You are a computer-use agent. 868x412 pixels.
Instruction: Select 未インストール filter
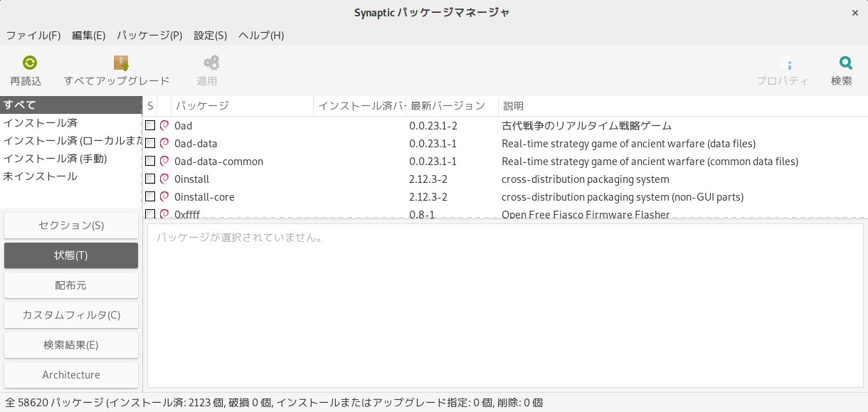pos(71,176)
